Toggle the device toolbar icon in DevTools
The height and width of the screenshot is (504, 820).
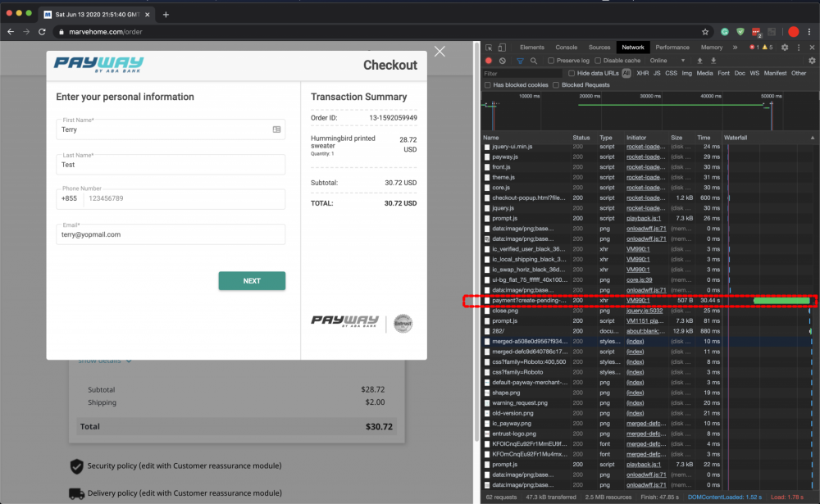point(502,48)
